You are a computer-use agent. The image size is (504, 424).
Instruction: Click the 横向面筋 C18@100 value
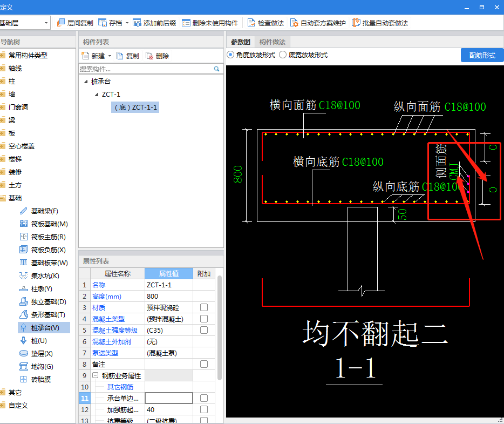[x=339, y=105]
